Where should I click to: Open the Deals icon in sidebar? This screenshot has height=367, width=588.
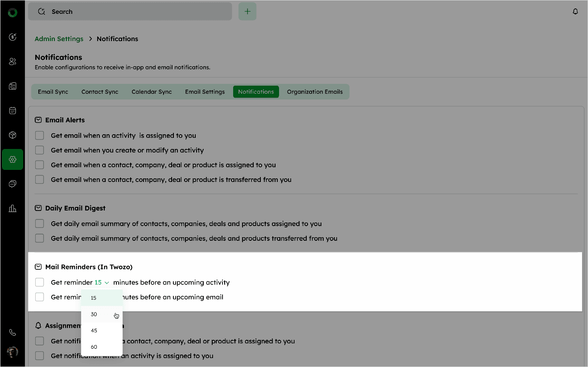pyautogui.click(x=12, y=37)
